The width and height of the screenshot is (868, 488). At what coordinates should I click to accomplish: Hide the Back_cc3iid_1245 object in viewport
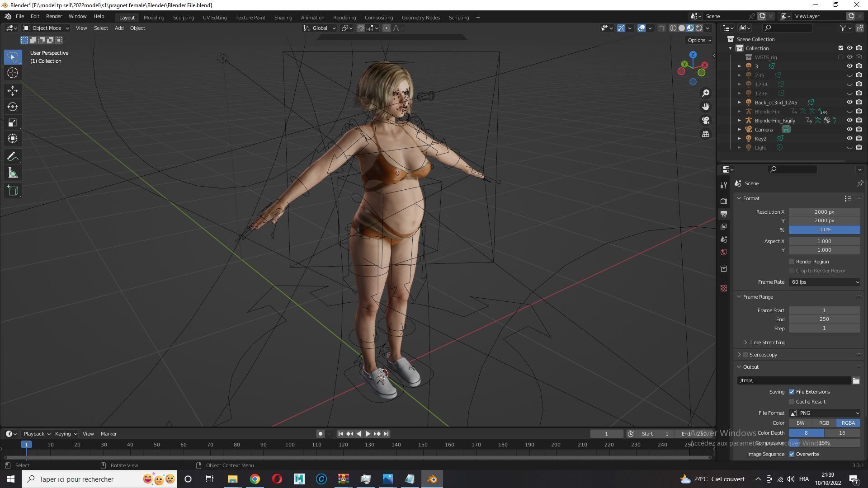pyautogui.click(x=849, y=103)
